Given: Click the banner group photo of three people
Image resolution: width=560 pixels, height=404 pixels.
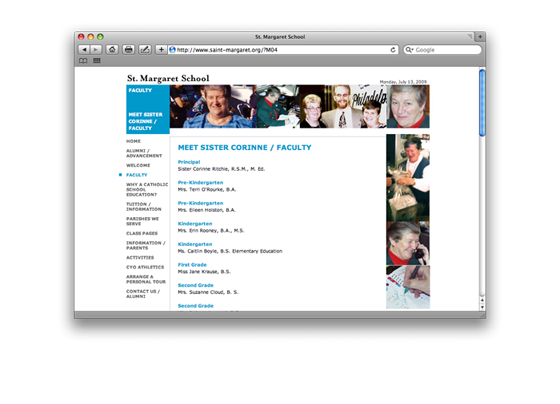Looking at the screenshot, I should click(343, 106).
